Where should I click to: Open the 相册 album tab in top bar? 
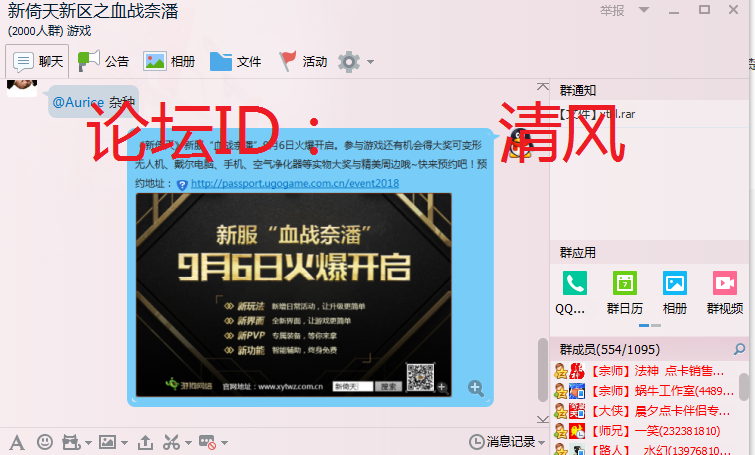(169, 62)
